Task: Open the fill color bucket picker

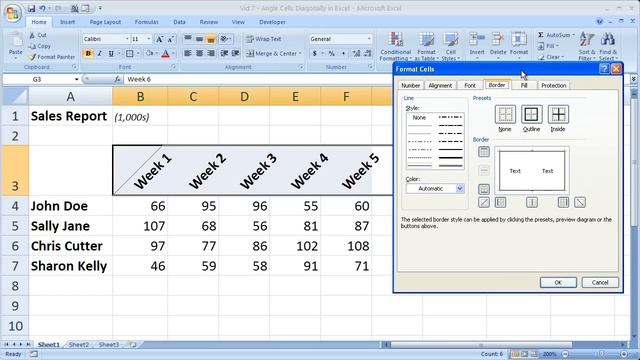Action: tap(149, 53)
